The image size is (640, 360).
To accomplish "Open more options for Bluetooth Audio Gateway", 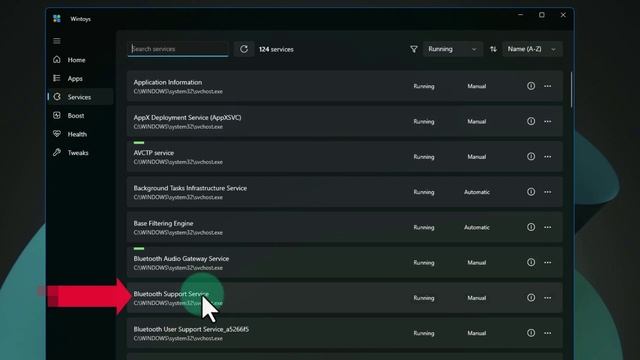I will [547, 262].
